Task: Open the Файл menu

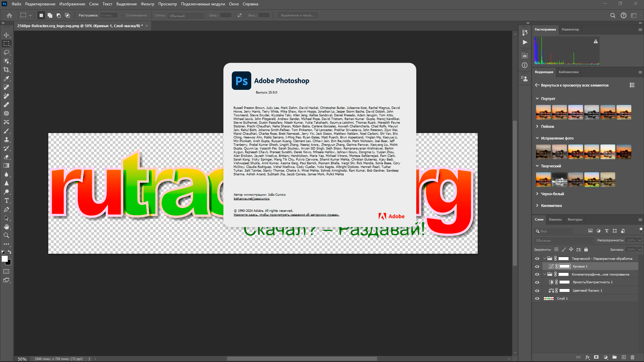Action: pos(16,4)
